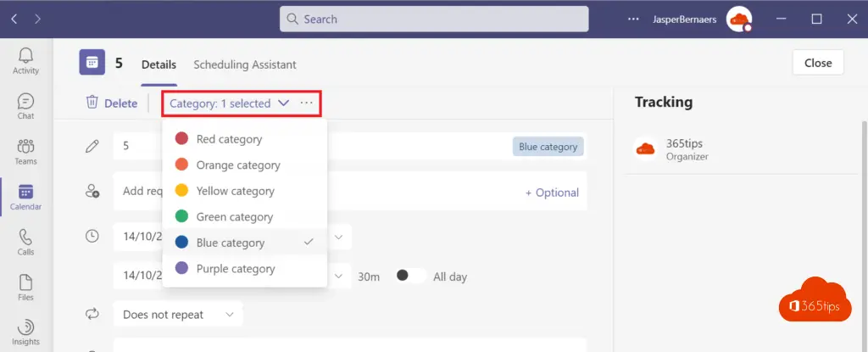Image resolution: width=868 pixels, height=352 pixels.
Task: Click the Delete trash icon
Action: [x=92, y=103]
